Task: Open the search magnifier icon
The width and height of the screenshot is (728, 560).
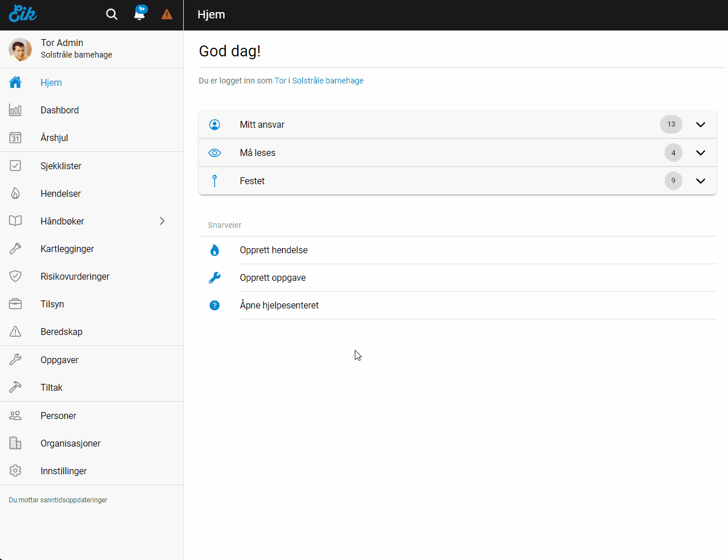Action: (112, 14)
